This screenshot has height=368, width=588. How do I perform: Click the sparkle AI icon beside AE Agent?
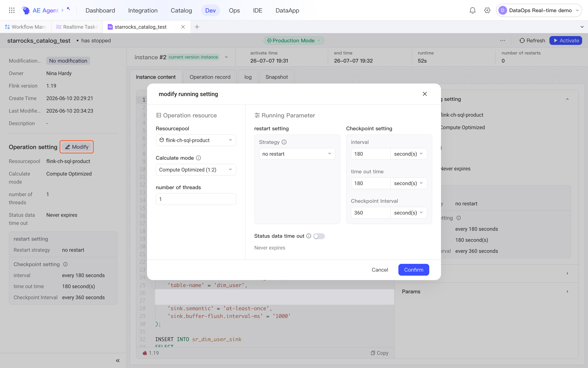pos(69,9)
